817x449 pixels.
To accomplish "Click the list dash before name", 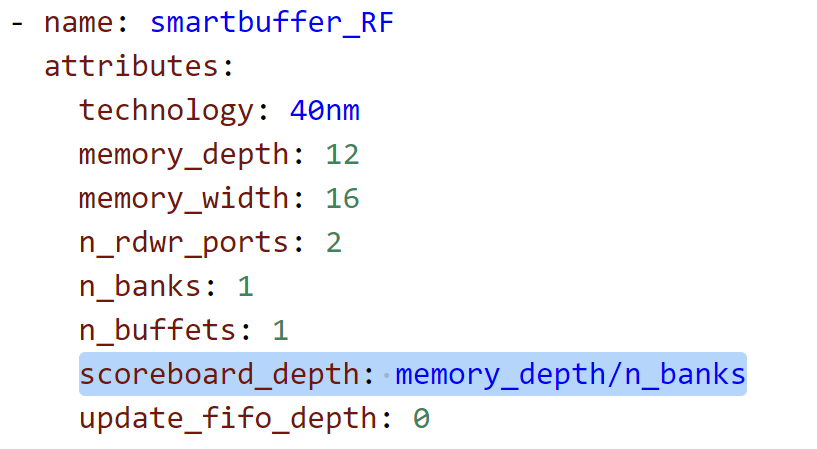I will point(17,24).
